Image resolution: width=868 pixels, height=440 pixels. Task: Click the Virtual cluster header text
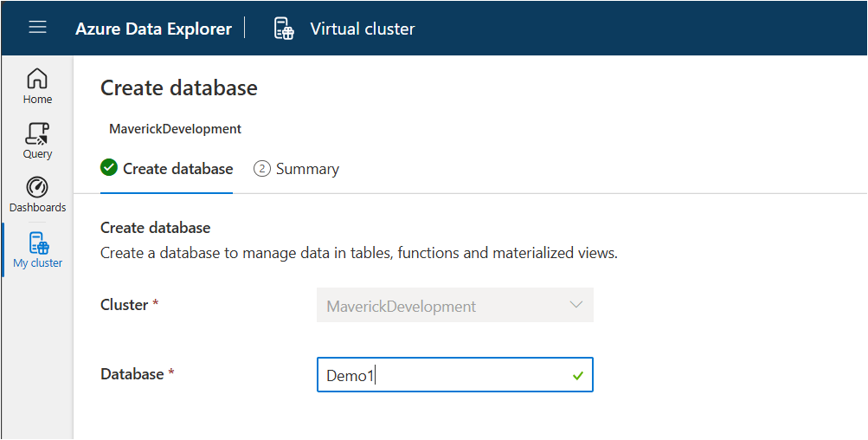click(x=362, y=29)
